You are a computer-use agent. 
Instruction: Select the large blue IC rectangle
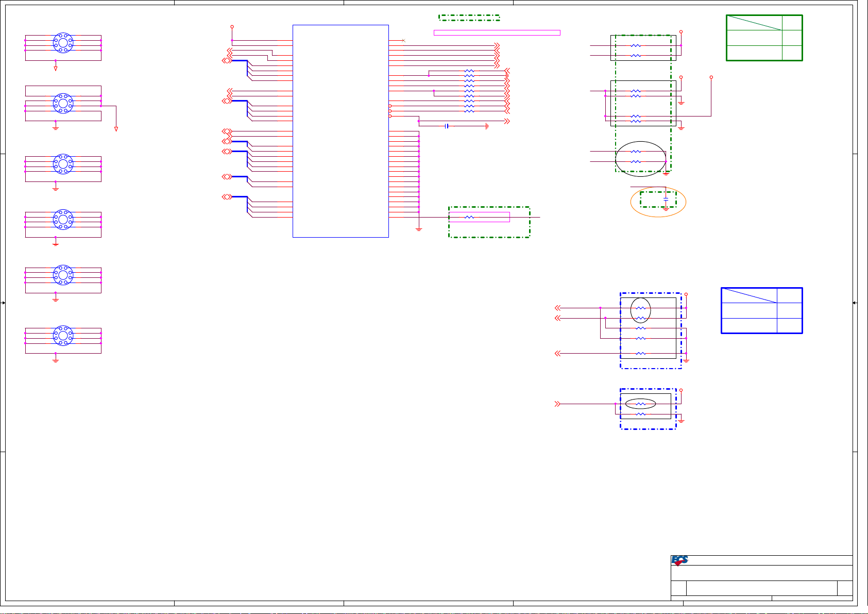341,131
